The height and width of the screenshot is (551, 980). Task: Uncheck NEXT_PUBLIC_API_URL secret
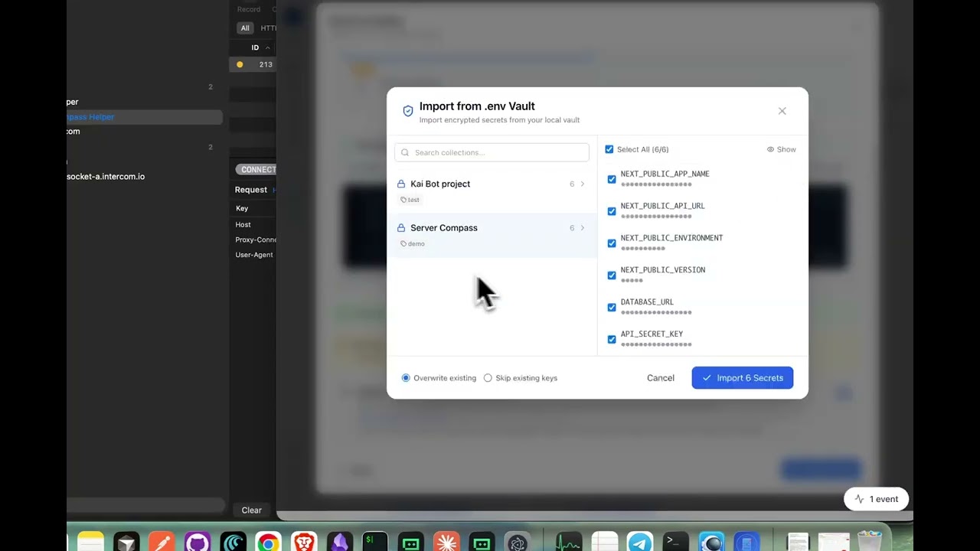tap(612, 211)
